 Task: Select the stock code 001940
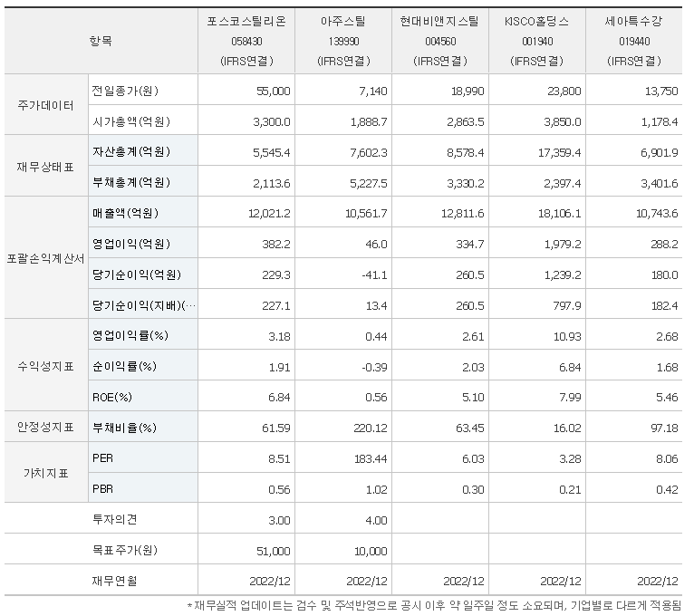[537, 42]
